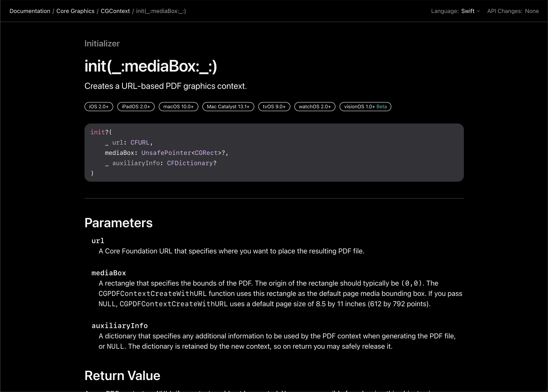The width and height of the screenshot is (548, 392).
Task: Click the init keyword in code block
Action: pos(98,132)
